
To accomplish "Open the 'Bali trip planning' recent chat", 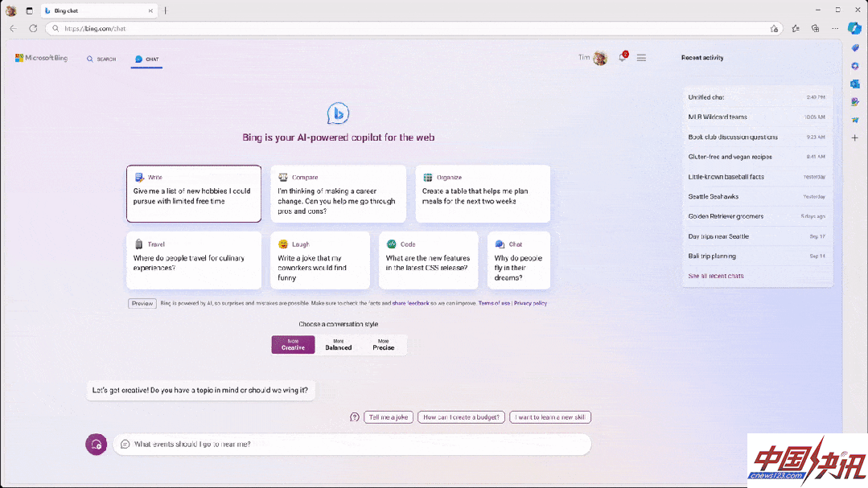I will (757, 256).
